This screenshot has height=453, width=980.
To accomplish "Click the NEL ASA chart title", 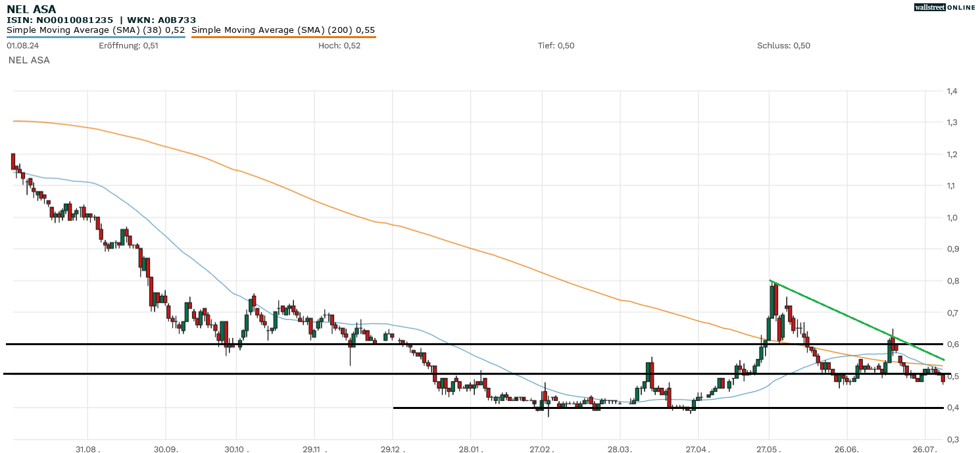I will (32, 9).
